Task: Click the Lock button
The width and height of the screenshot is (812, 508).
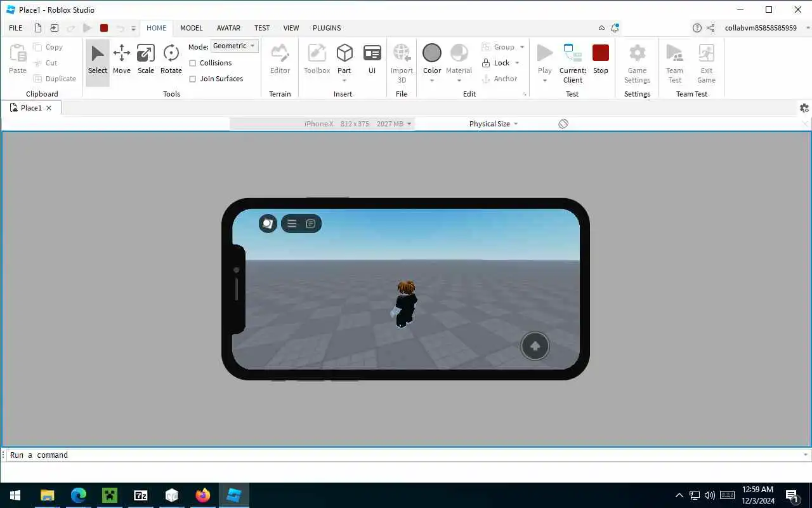Action: 496,63
